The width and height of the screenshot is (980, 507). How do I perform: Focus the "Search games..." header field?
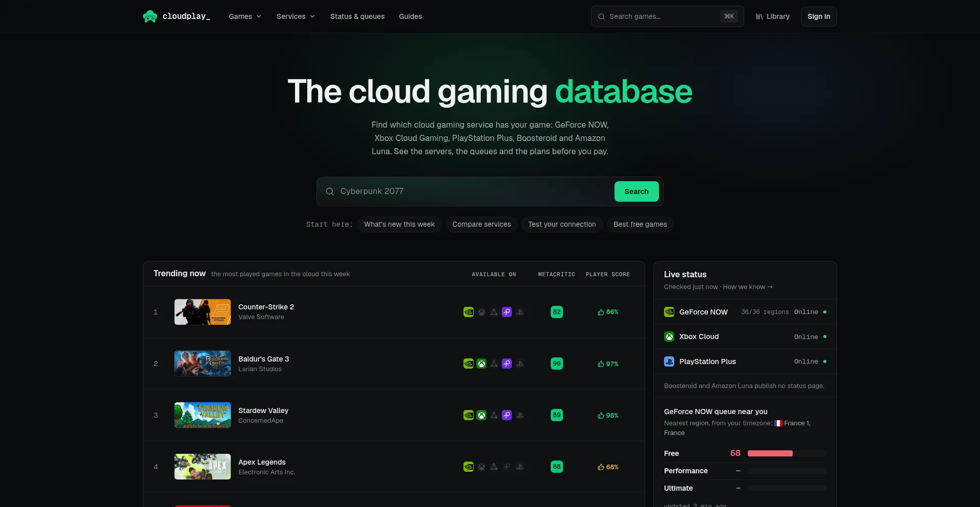(668, 16)
